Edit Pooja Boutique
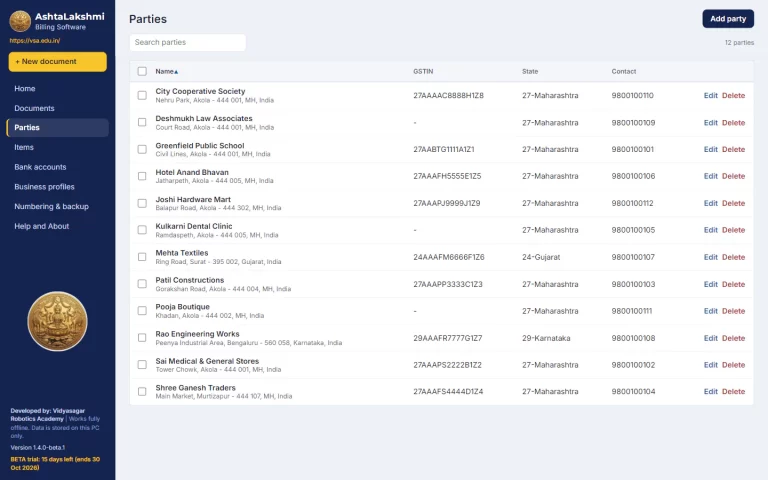 pyautogui.click(x=710, y=311)
